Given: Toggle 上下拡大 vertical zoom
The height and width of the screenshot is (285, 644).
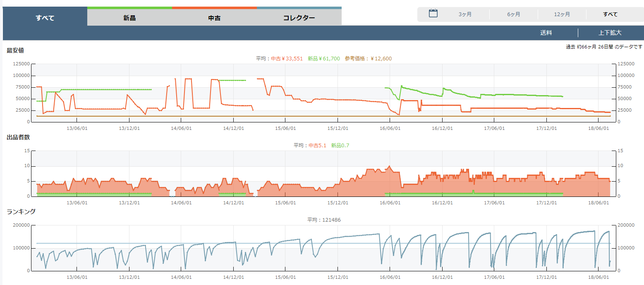Looking at the screenshot, I should tap(610, 33).
